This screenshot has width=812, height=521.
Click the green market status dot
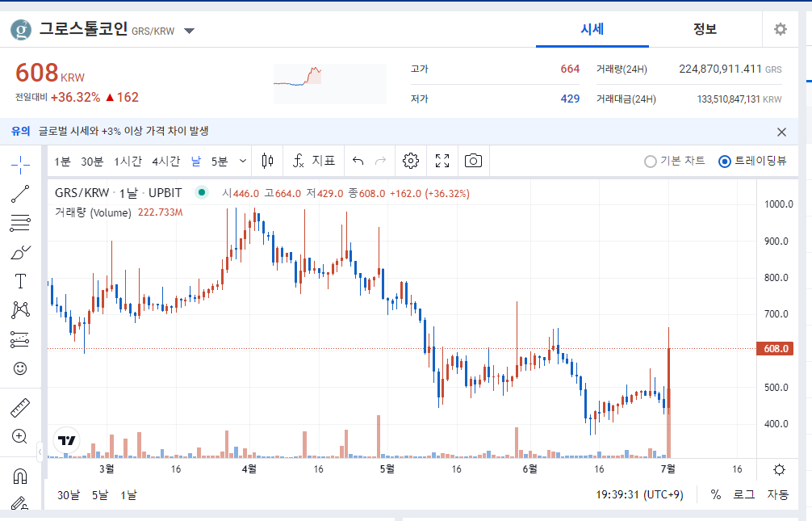click(202, 193)
